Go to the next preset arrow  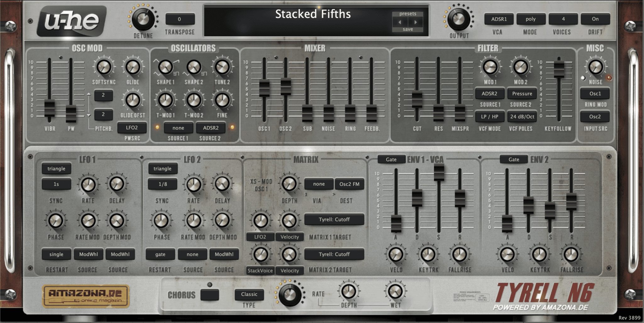tap(415, 22)
